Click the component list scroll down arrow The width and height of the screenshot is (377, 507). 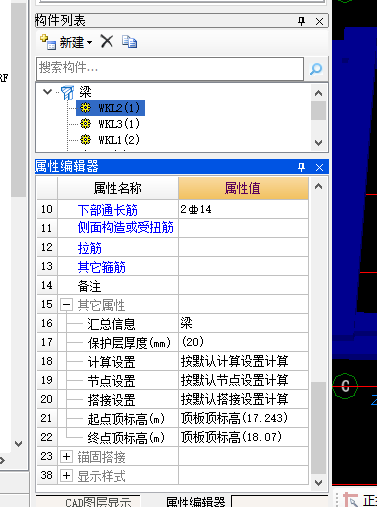tap(318, 143)
